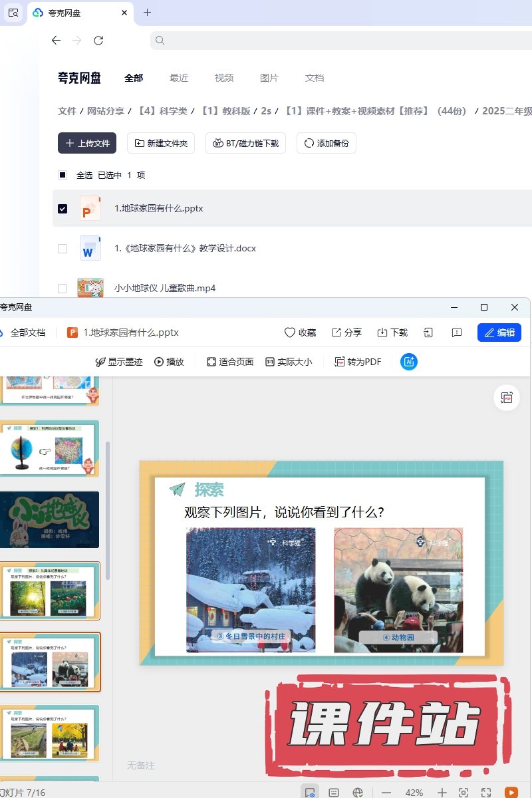This screenshot has width=532, height=798.
Task: Click the feedback comment icon
Action: 456,332
